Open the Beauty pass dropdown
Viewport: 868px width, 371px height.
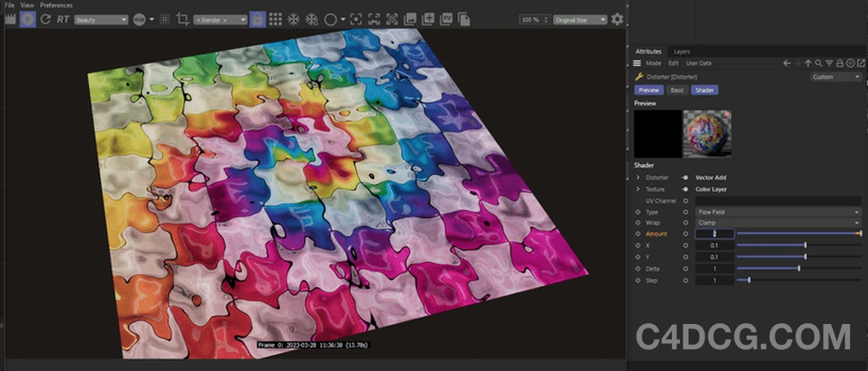(101, 20)
